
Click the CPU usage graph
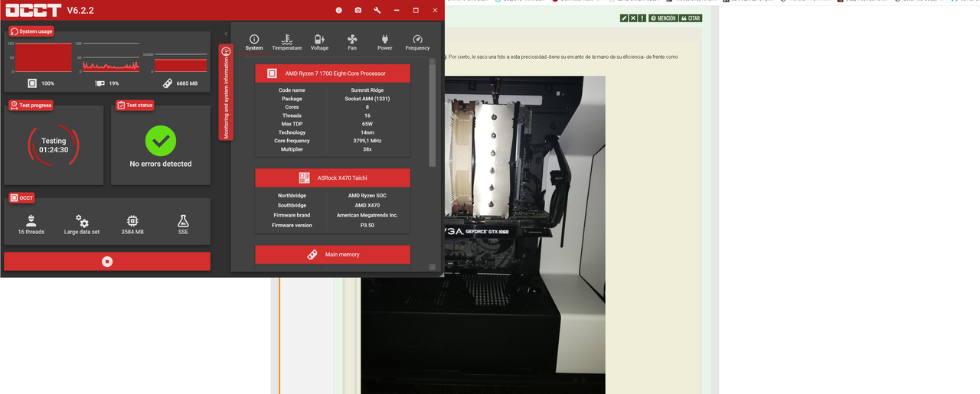(x=44, y=57)
